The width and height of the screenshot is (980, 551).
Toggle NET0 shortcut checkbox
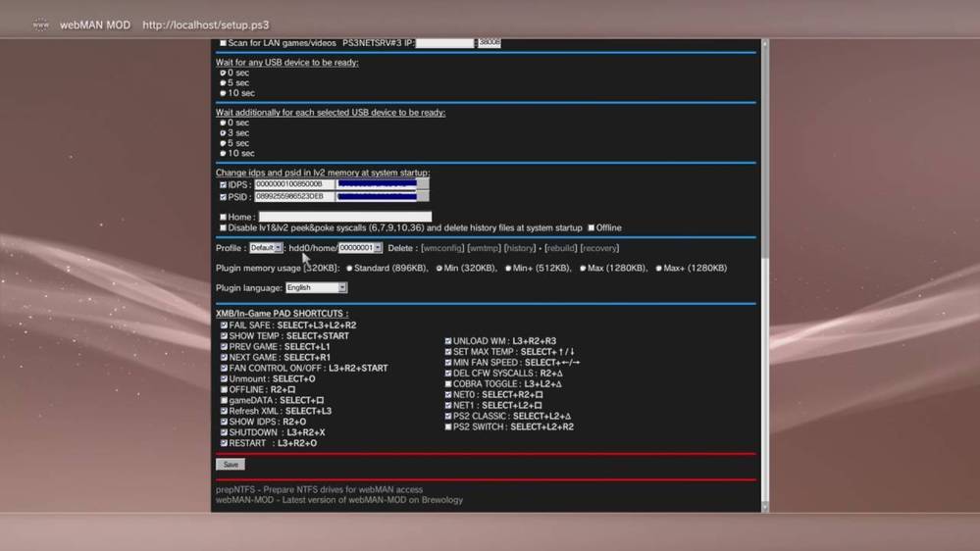point(448,395)
